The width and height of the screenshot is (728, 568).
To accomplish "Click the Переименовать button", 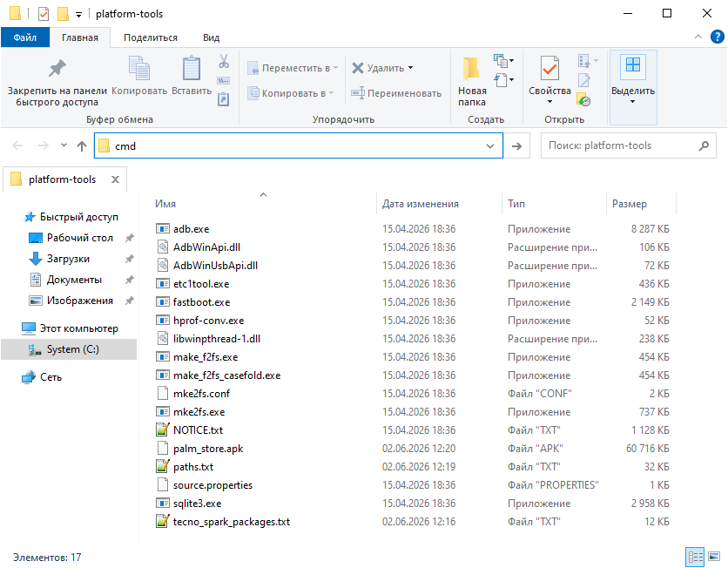I will tap(396, 93).
